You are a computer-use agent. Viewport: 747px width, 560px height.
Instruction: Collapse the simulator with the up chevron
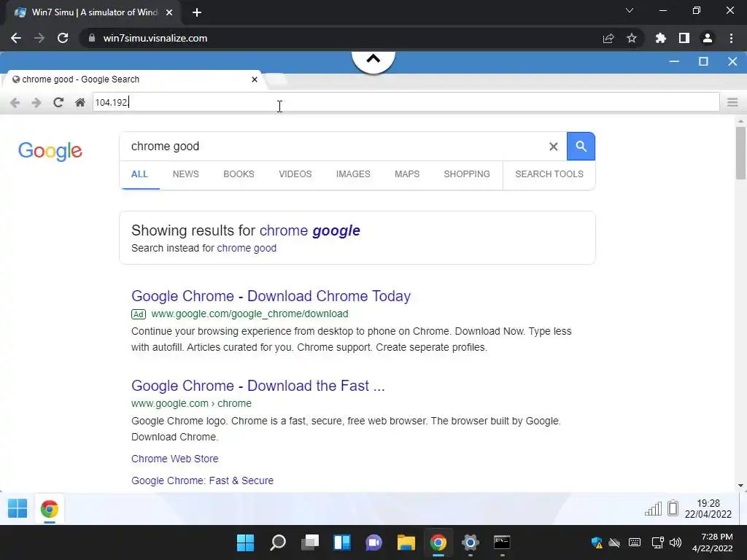tap(373, 60)
